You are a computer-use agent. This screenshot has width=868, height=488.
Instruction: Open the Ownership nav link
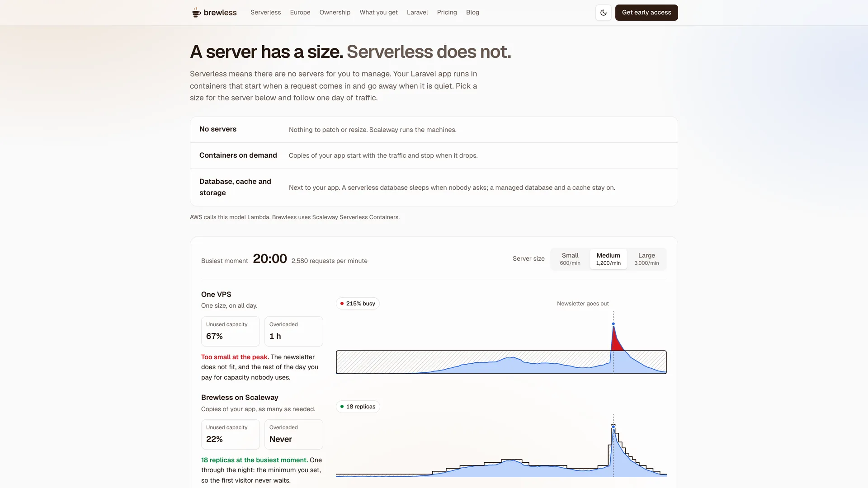point(335,13)
